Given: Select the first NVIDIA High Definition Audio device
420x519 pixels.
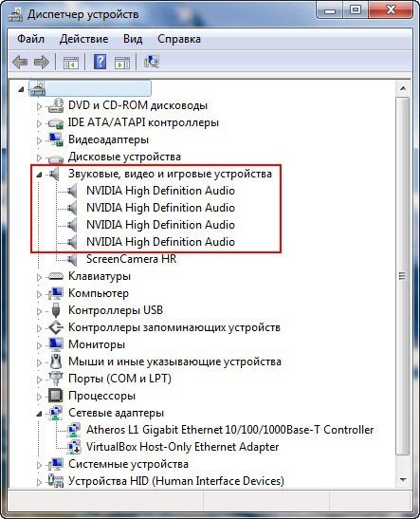Looking at the screenshot, I should click(161, 191).
